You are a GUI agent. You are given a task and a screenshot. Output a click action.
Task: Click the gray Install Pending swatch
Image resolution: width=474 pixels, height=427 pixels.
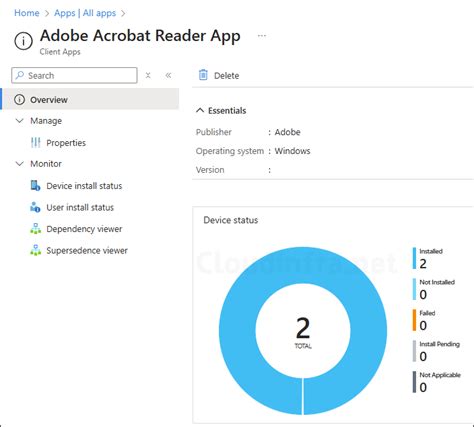coord(414,351)
